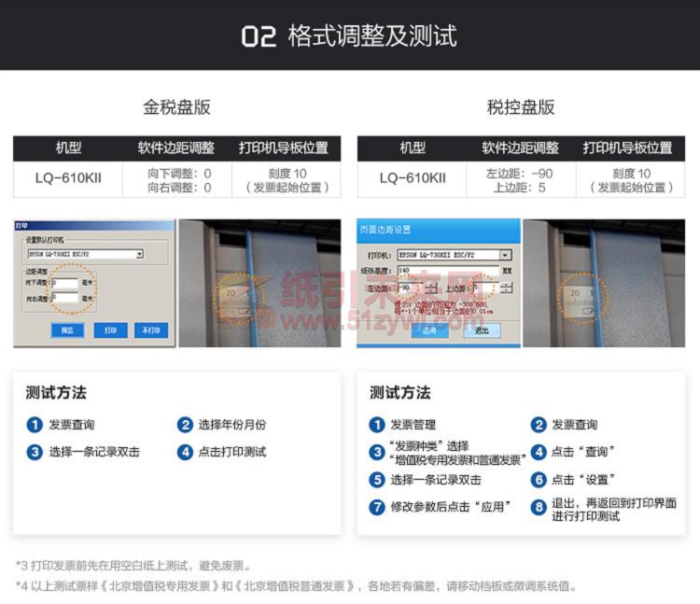The image size is (700, 604).
Task: Click the 左边距 spinner arrows
Action: click(x=430, y=288)
